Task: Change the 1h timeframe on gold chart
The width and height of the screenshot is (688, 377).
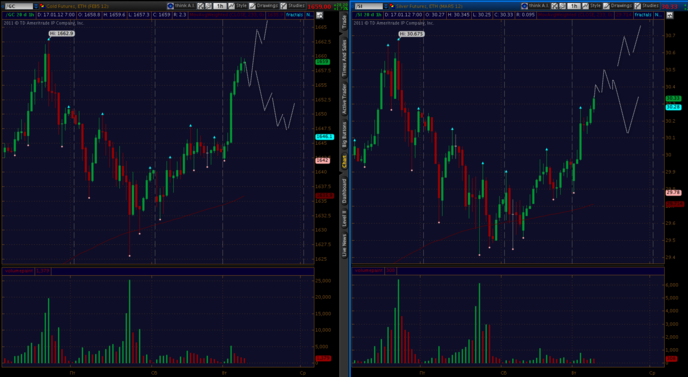Action: pyautogui.click(x=220, y=6)
